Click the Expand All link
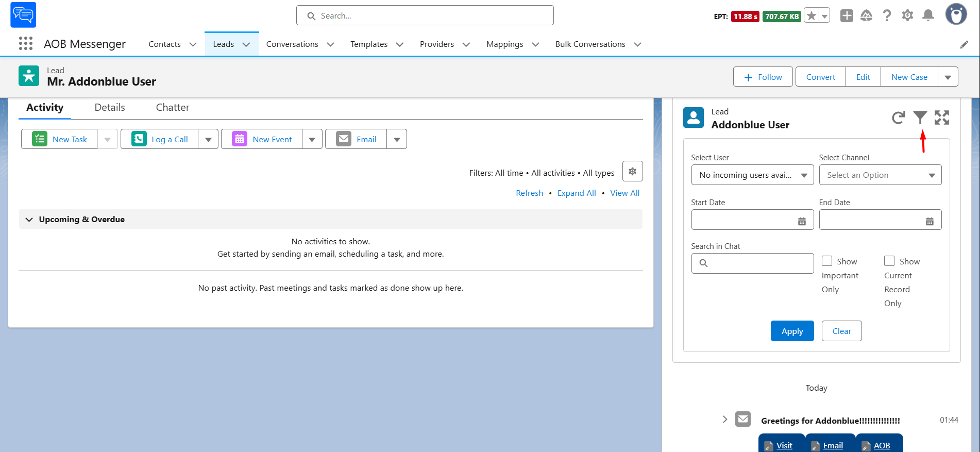The width and height of the screenshot is (980, 452). pyautogui.click(x=577, y=193)
